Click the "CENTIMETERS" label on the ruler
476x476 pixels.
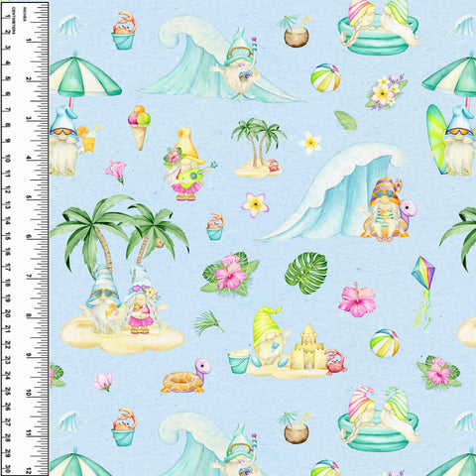click(14, 21)
